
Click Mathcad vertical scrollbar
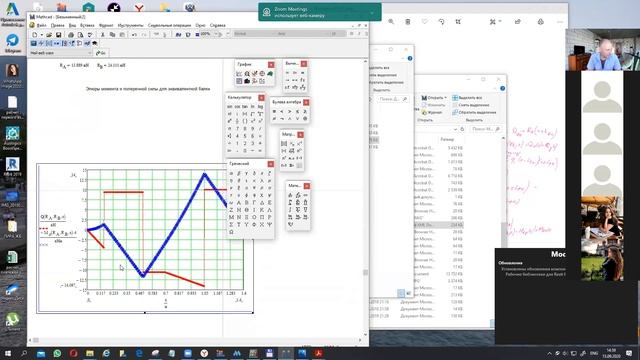pyautogui.click(x=365, y=197)
